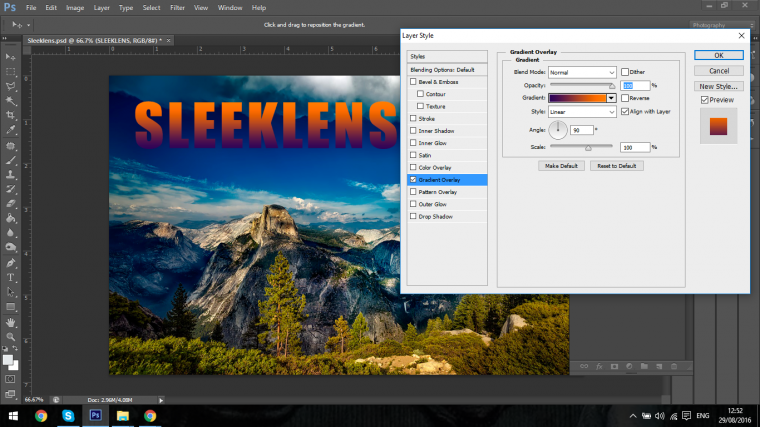Open the Filter menu

click(x=177, y=8)
